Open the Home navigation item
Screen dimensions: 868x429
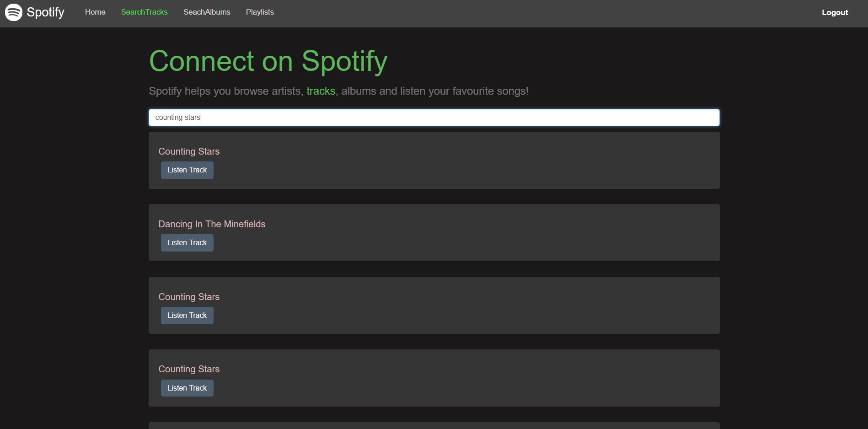(95, 12)
